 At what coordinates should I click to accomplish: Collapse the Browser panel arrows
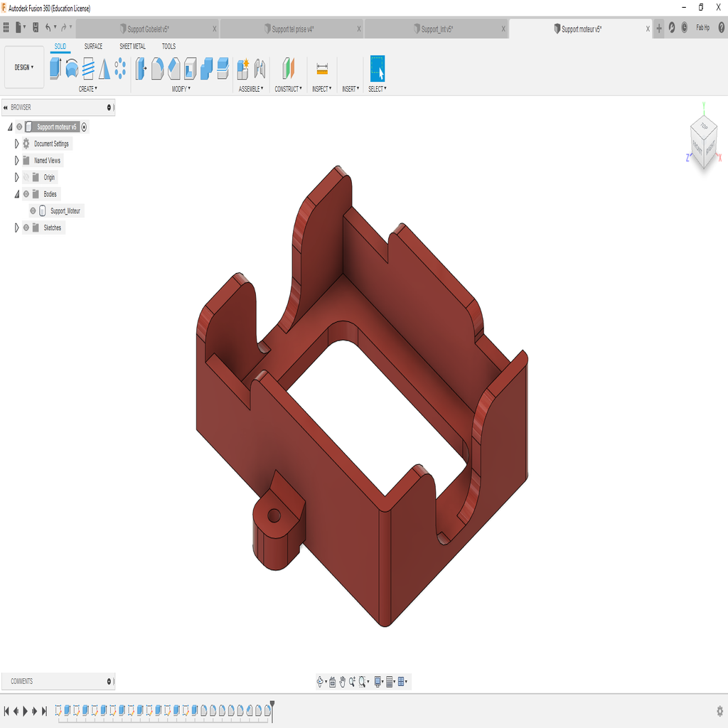pyautogui.click(x=6, y=107)
